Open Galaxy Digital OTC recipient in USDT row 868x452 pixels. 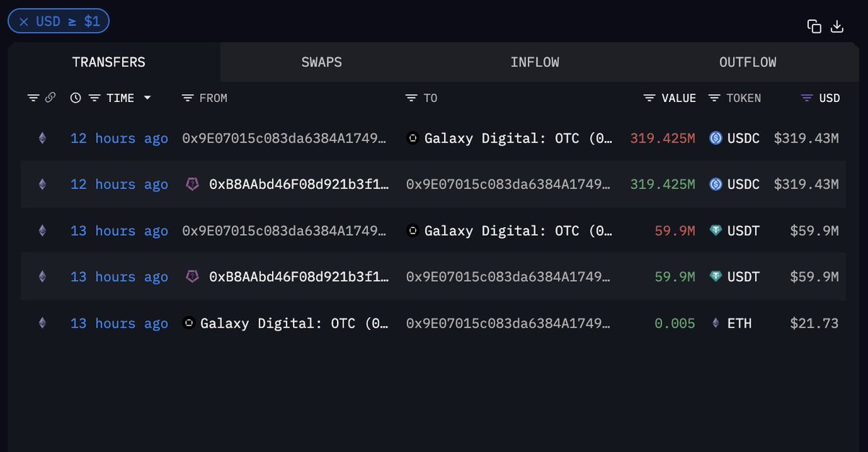[519, 231]
